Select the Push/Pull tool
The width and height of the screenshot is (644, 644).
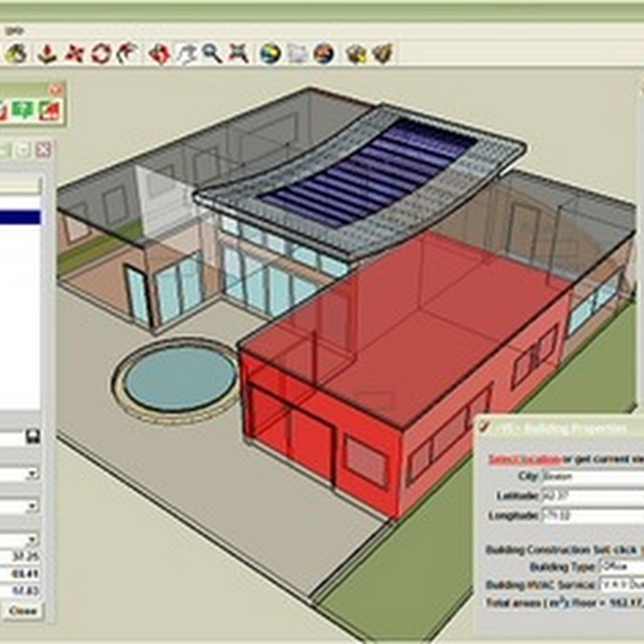point(47,53)
